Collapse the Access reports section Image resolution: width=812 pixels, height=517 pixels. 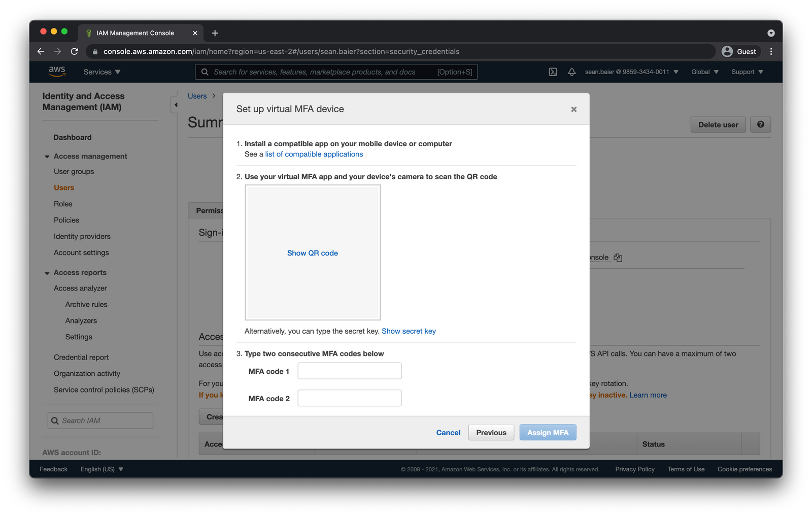click(x=47, y=272)
